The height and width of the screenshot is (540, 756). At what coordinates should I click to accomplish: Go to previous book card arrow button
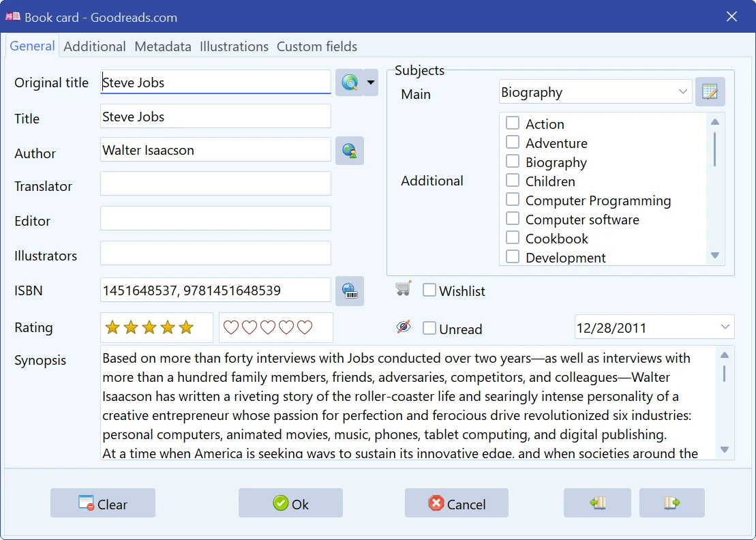(x=597, y=503)
